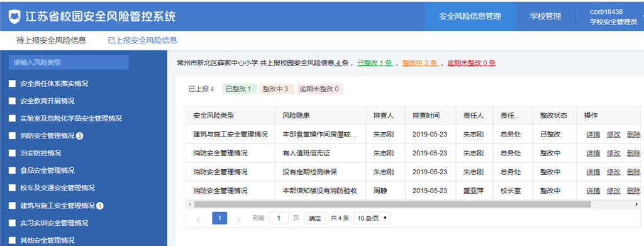Click 删除 for the 本部信知楼没有消防验收 row

(633, 191)
